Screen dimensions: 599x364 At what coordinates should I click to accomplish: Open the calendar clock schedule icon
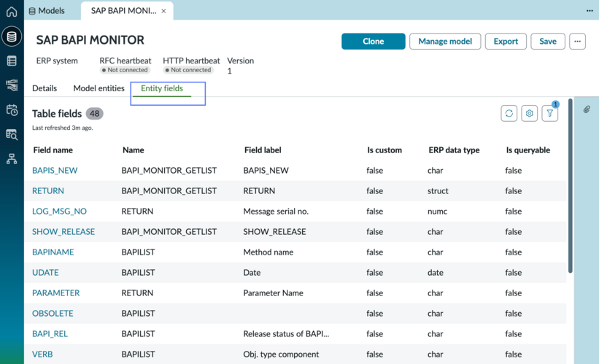pyautogui.click(x=12, y=110)
